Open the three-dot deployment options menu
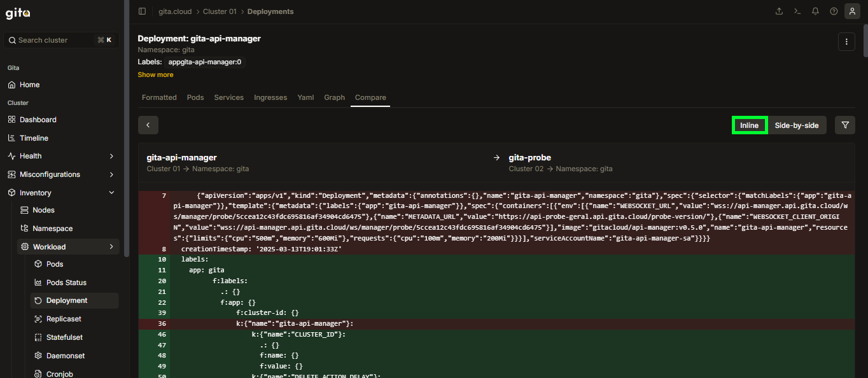Viewport: 868px width, 378px height. pyautogui.click(x=846, y=41)
